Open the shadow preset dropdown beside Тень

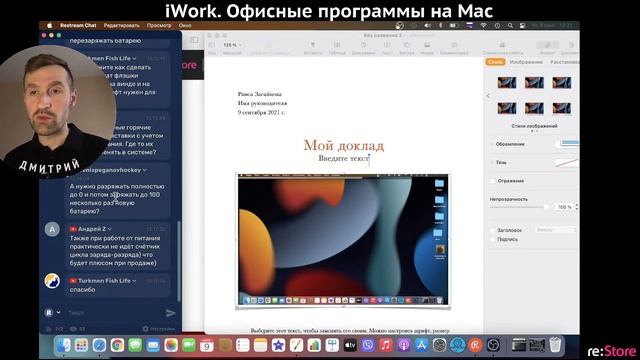[x=567, y=162]
